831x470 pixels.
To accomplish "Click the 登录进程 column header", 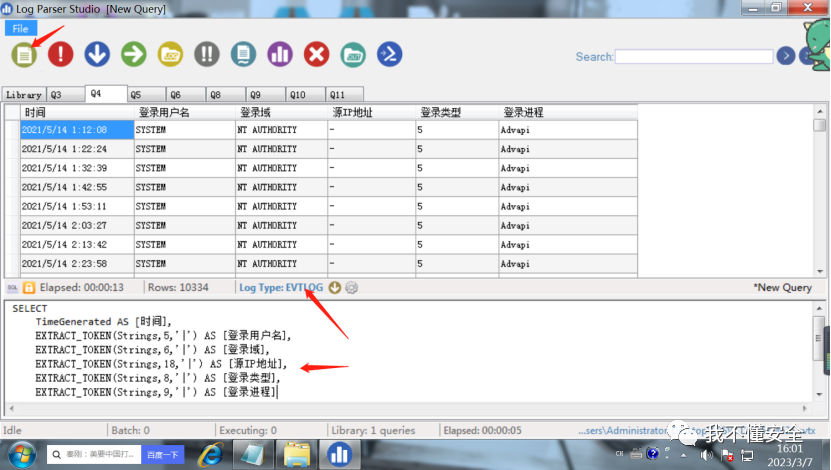I will (x=568, y=112).
